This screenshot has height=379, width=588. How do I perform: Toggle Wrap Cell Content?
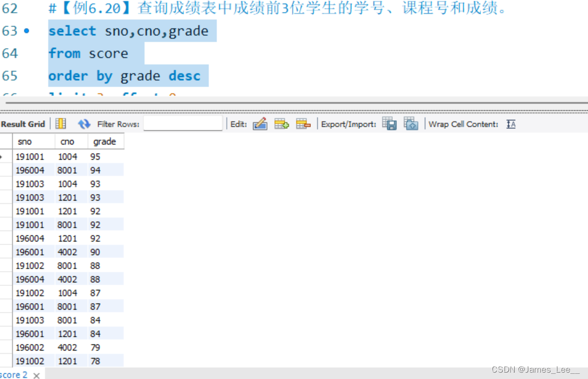(510, 123)
